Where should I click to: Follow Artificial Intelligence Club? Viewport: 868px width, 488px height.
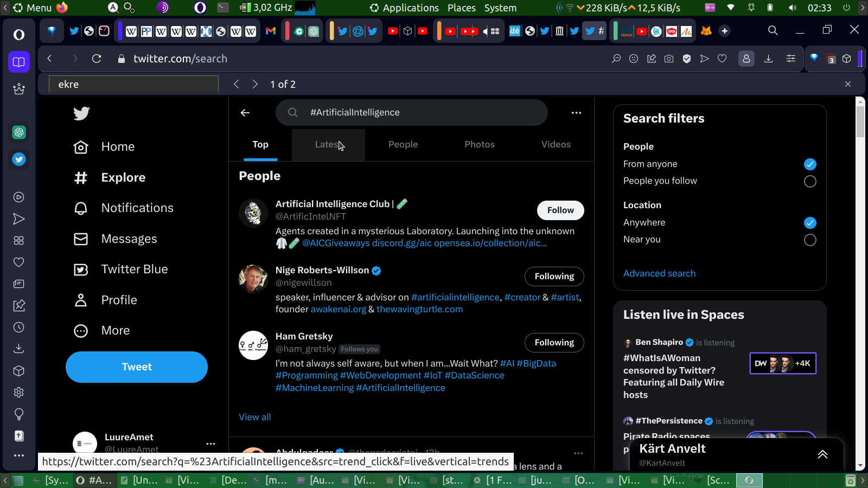click(560, 210)
